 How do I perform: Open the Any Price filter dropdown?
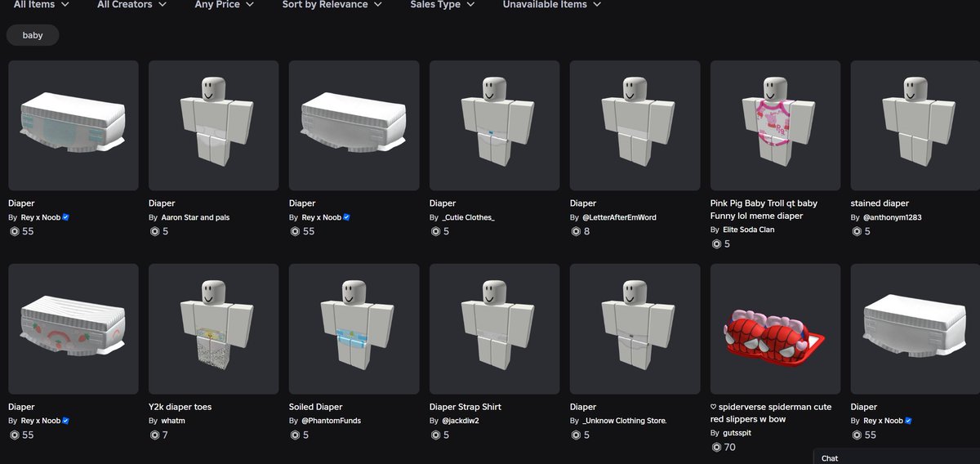point(225,5)
